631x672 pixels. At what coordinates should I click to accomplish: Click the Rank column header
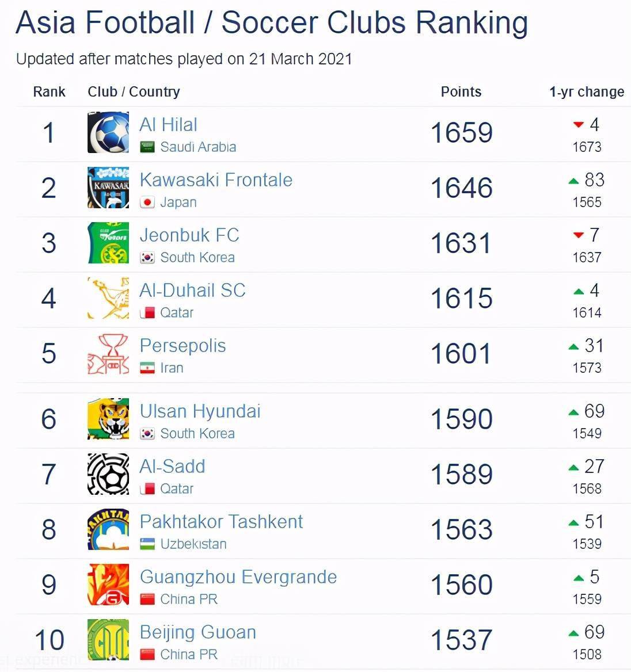coord(49,91)
